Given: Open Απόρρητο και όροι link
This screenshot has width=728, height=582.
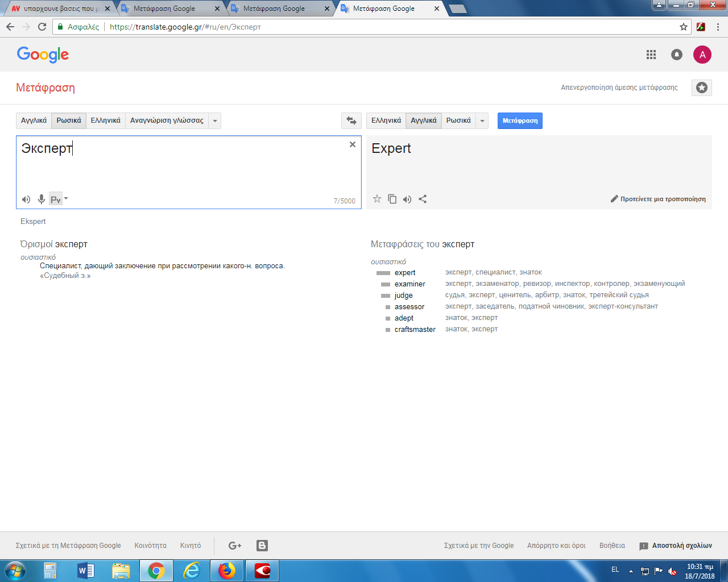Looking at the screenshot, I should click(556, 546).
